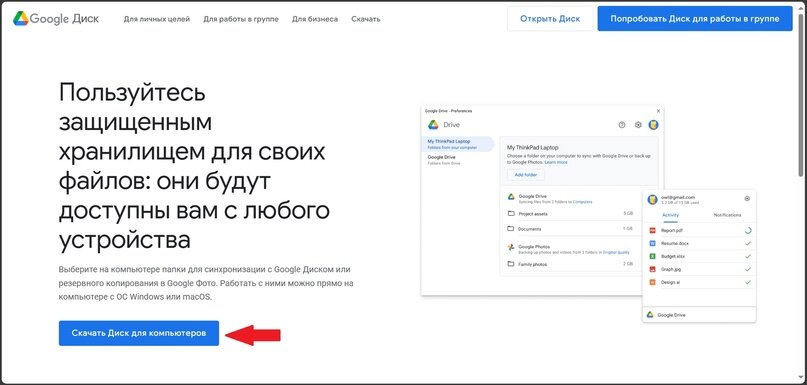Click the 5 GB size of Project assets
Viewport: 807px width, 385px height.
coord(628,213)
